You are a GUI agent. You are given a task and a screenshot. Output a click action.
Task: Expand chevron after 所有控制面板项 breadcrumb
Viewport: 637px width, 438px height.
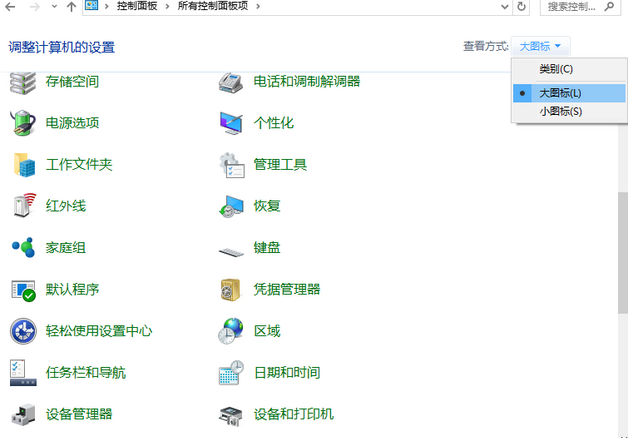[258, 7]
